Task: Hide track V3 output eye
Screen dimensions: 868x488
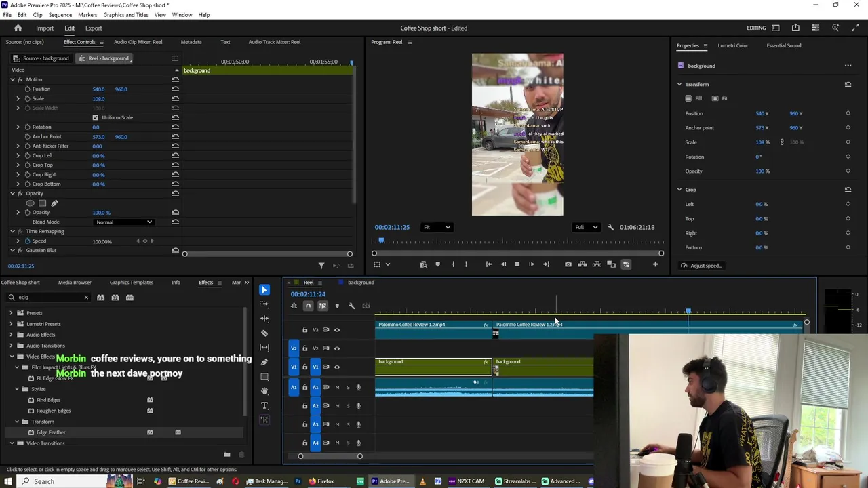Action: point(337,330)
